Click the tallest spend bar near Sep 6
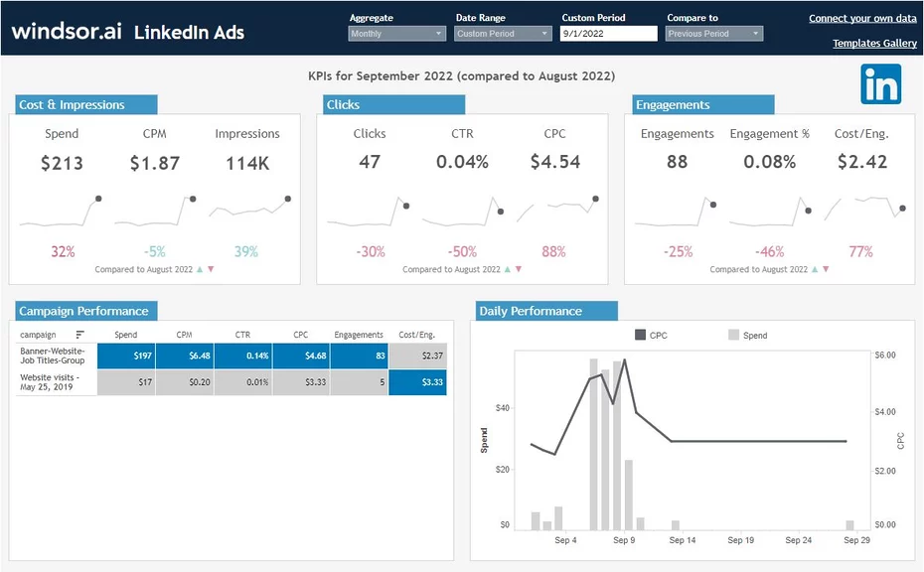Screen dimensions: 924x572 593,444
